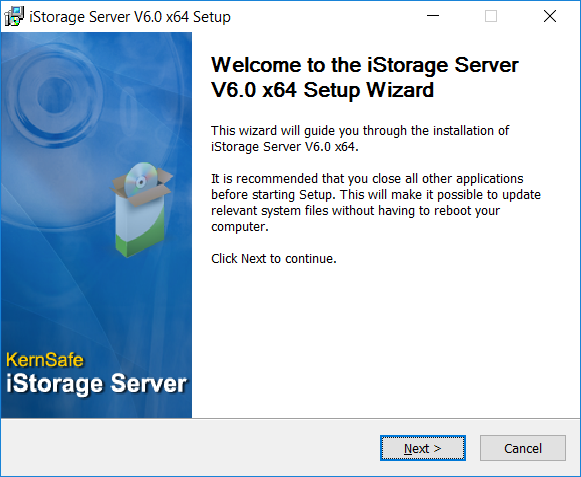Cancel the iStorage Server setup
This screenshot has height=477, width=581.
click(522, 448)
